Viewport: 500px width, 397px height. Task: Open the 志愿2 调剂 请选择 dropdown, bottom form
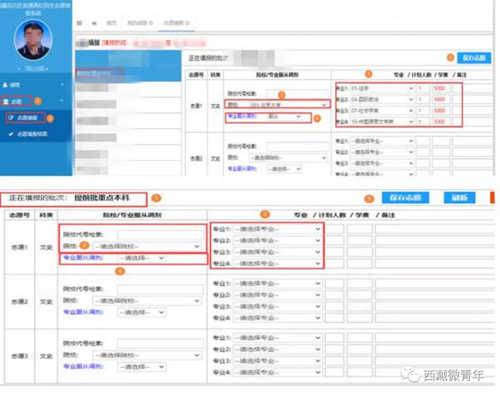tap(142, 313)
